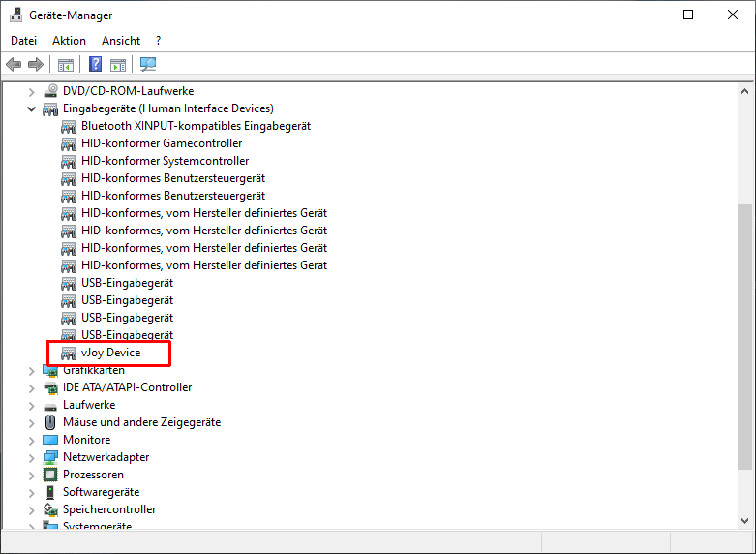Select the Mäuse und andere Zeigegeräte icon

[50, 422]
